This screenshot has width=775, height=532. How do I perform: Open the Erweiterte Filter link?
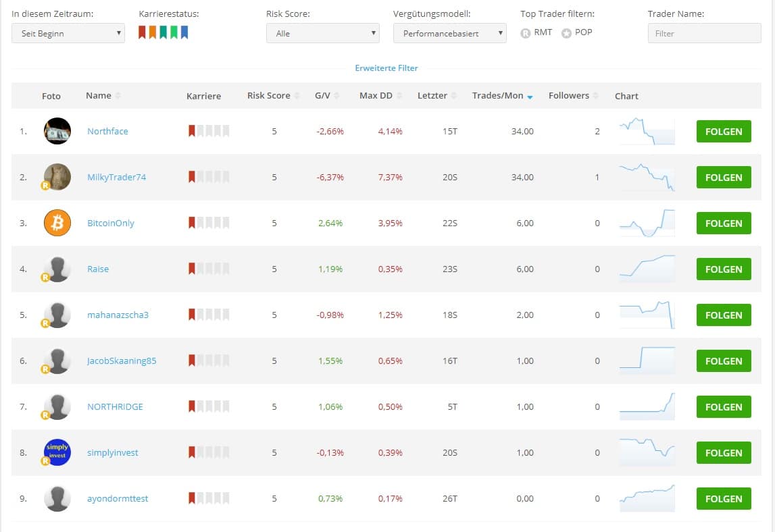click(x=386, y=68)
